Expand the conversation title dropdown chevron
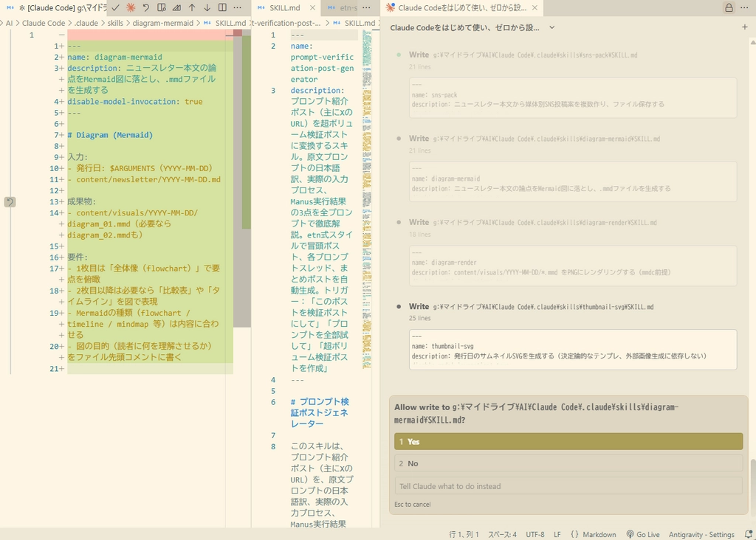 (x=552, y=27)
